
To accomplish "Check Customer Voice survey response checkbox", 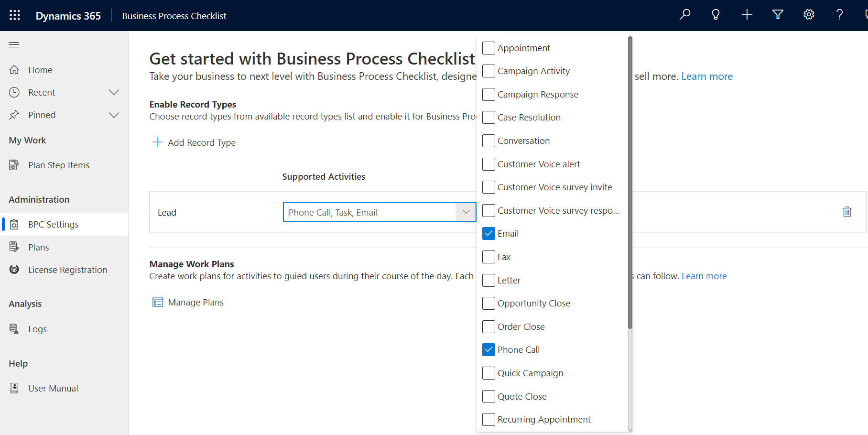I will tap(488, 210).
